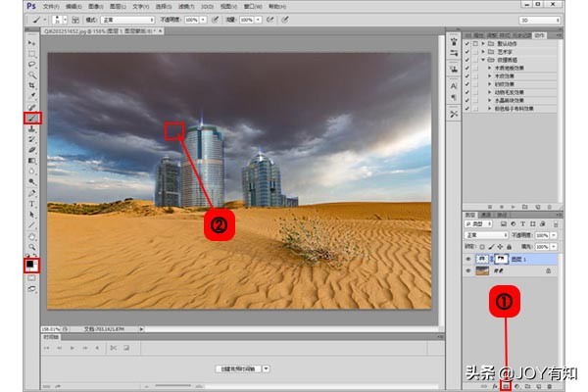The image size is (588, 392).
Task: Open layer filter 类型 dropdown
Action: 478,224
